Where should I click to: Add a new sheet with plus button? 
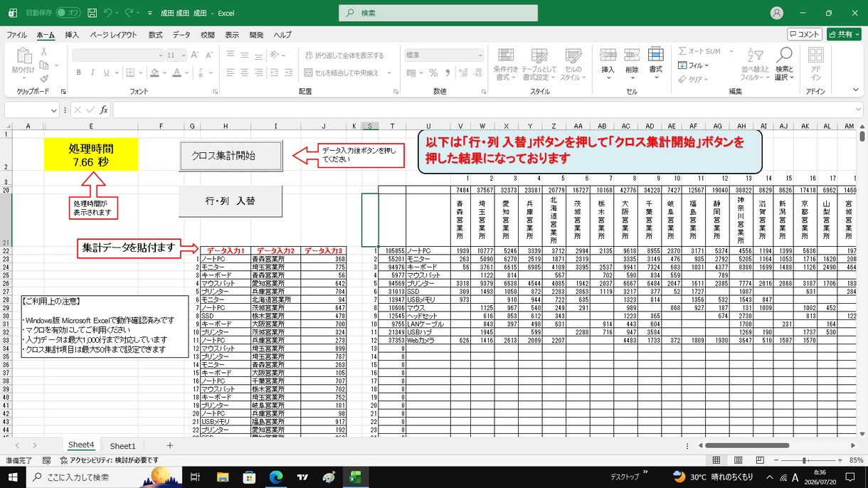169,445
